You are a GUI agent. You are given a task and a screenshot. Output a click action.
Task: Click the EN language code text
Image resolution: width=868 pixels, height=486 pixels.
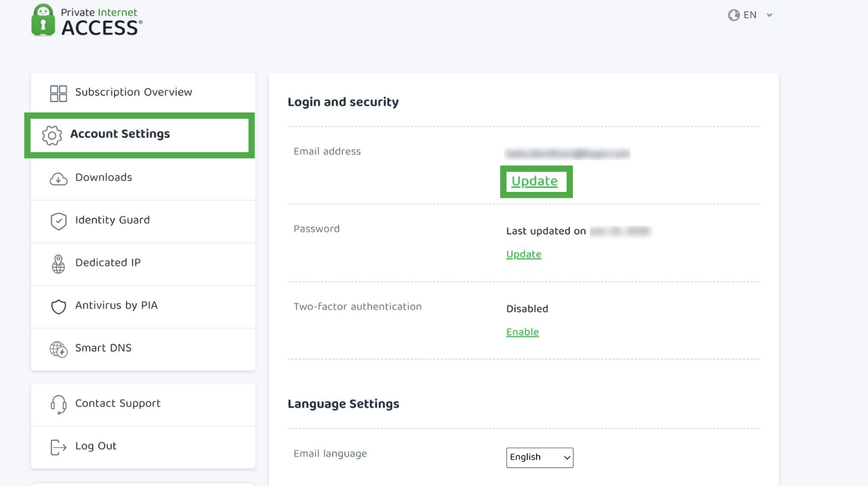coord(750,15)
